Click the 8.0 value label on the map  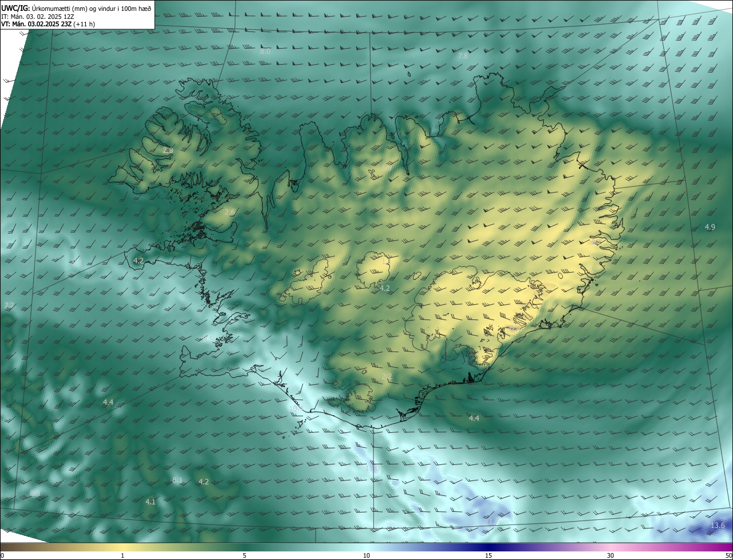pos(265,52)
